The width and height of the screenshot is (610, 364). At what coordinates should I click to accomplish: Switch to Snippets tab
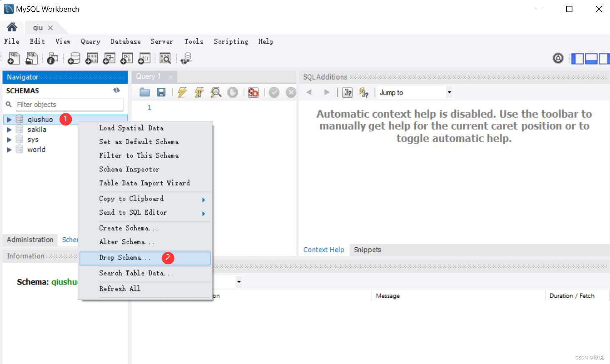click(367, 250)
